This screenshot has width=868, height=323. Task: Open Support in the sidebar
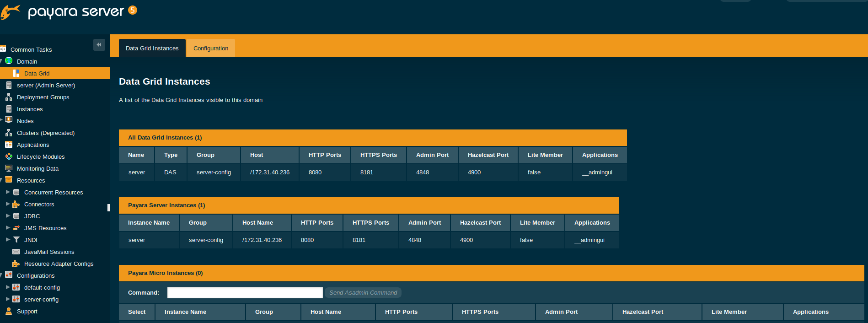(x=27, y=311)
